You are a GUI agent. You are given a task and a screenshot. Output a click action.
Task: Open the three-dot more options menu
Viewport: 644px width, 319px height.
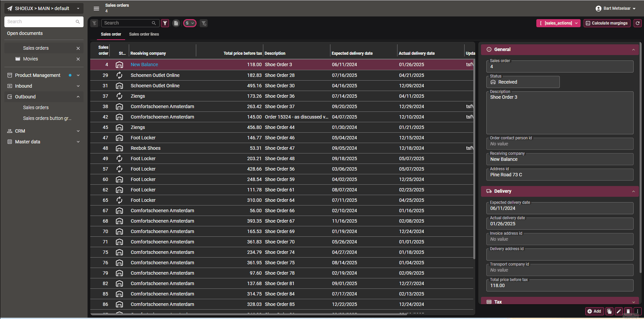click(638, 311)
